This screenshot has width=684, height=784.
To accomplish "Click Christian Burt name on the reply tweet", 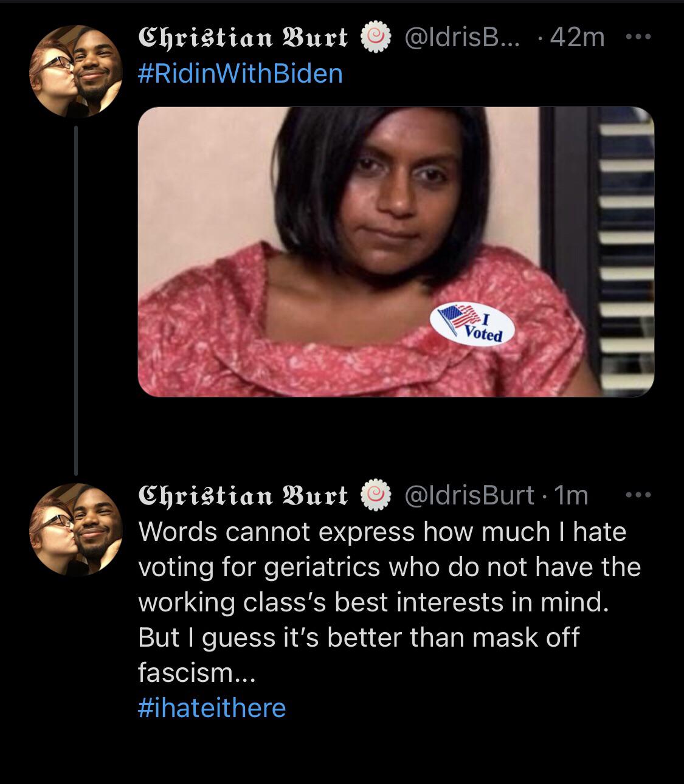I will click(x=244, y=495).
